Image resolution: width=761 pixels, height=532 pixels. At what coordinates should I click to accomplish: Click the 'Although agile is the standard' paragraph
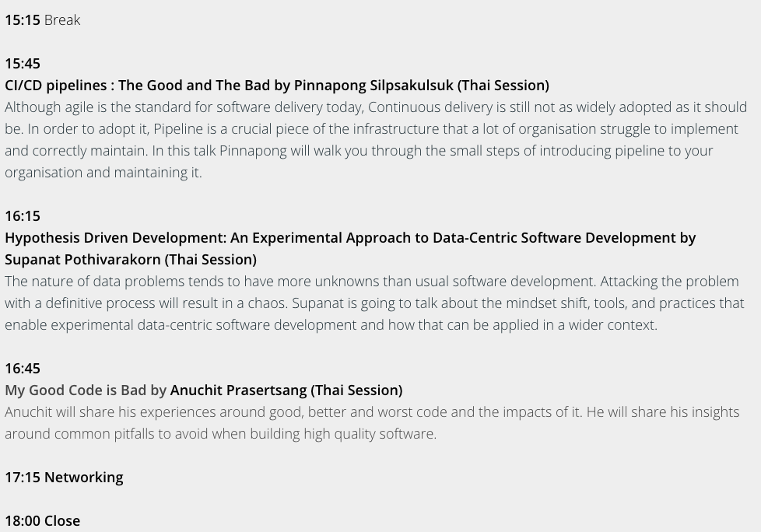point(376,140)
